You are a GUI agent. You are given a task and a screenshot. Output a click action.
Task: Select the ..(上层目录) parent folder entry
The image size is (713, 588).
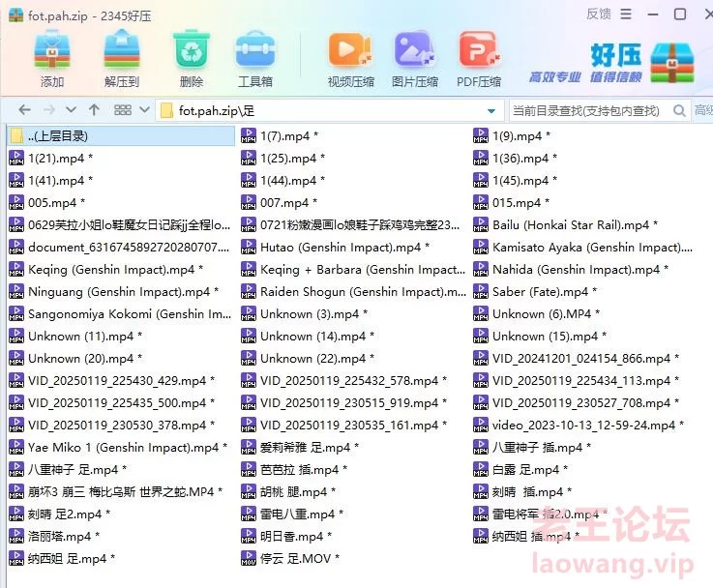pyautogui.click(x=121, y=135)
